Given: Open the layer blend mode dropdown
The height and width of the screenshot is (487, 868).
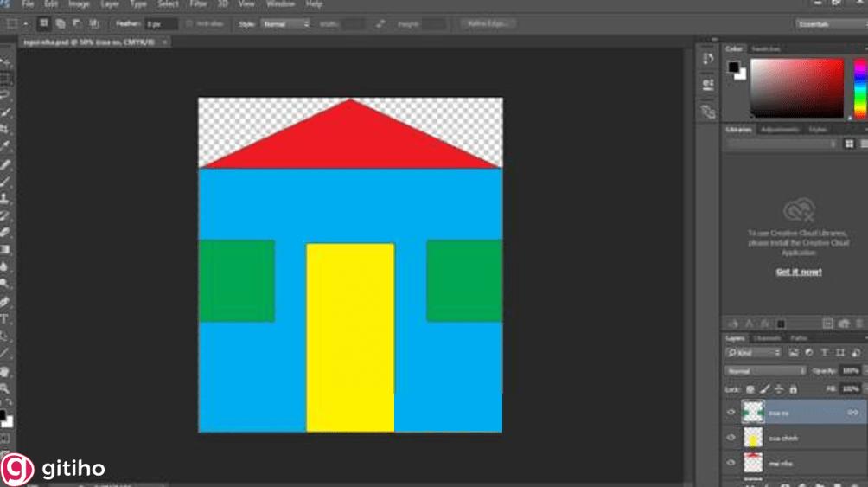Looking at the screenshot, I should click(x=766, y=370).
